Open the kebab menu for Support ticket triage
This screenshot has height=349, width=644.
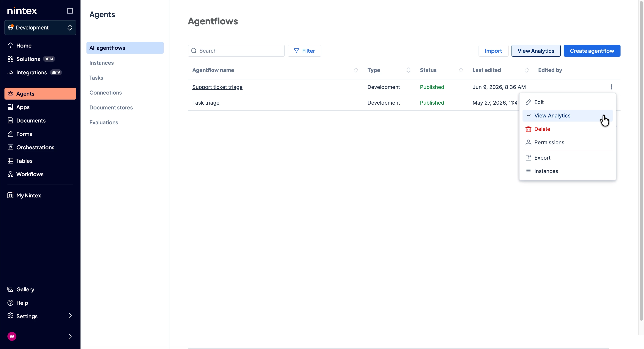pyautogui.click(x=612, y=87)
